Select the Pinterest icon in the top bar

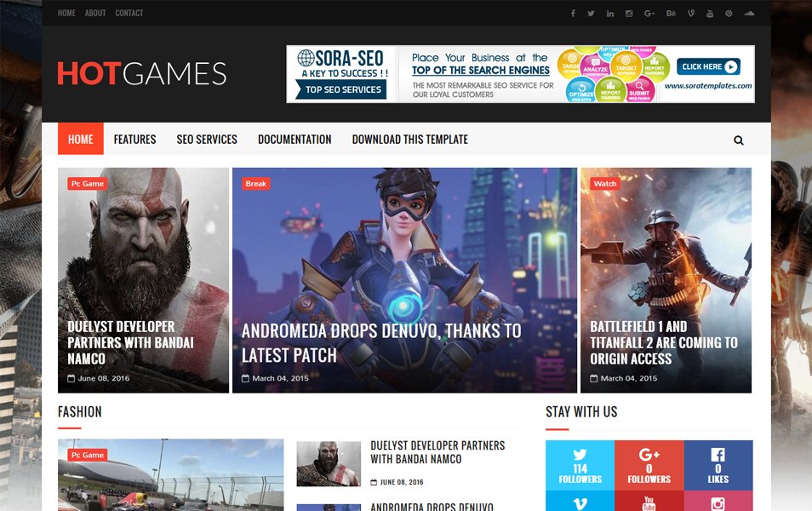729,13
